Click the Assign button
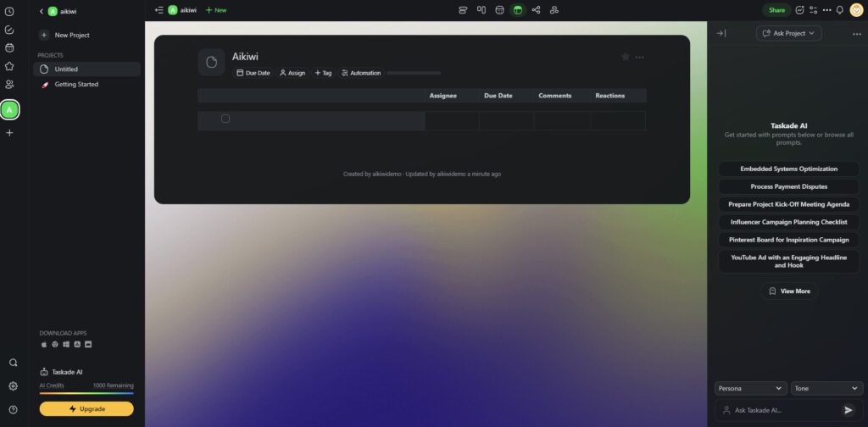The height and width of the screenshot is (427, 868). [x=292, y=73]
